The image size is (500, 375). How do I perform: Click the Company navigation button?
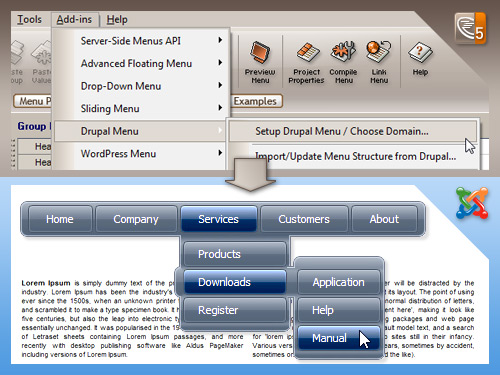coord(136,219)
